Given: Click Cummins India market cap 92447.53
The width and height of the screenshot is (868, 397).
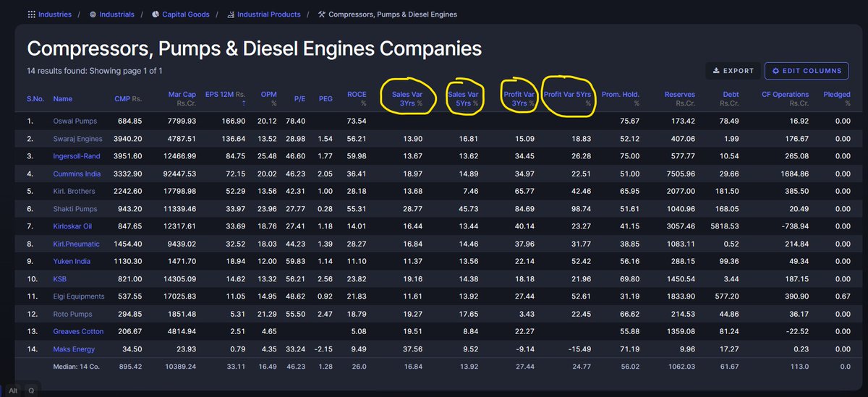Looking at the screenshot, I should click(181, 174).
